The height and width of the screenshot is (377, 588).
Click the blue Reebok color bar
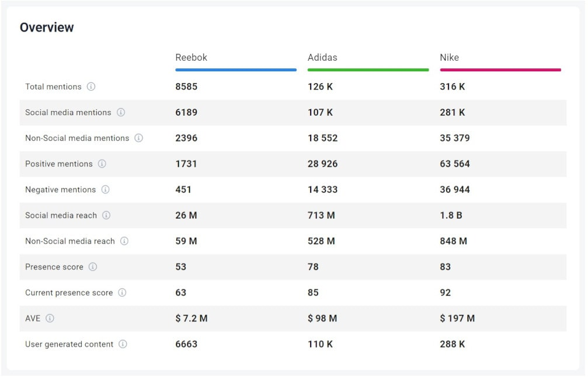[x=236, y=70]
